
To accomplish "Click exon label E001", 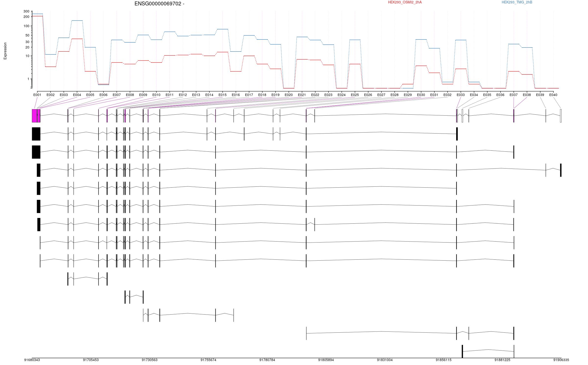I will click(x=37, y=95).
